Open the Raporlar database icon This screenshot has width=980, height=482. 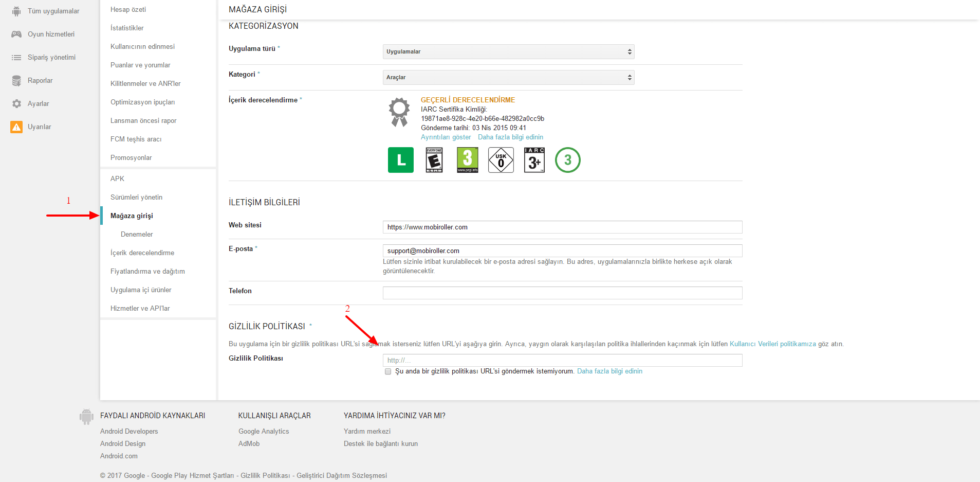tap(16, 81)
